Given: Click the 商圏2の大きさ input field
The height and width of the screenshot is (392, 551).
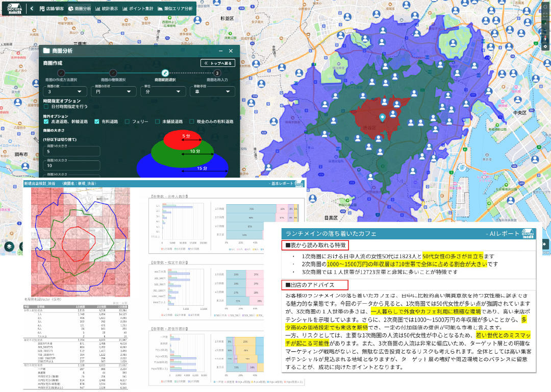Looking at the screenshot, I should pyautogui.click(x=72, y=165).
